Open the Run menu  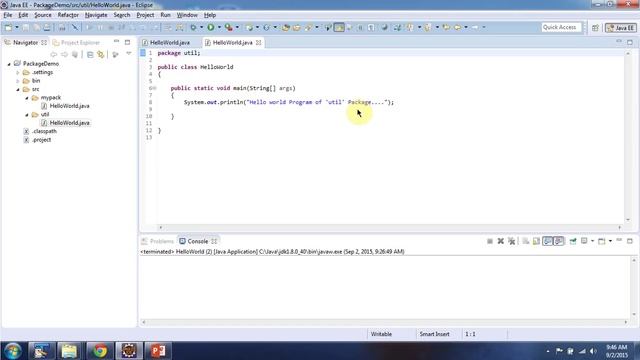(x=165, y=15)
